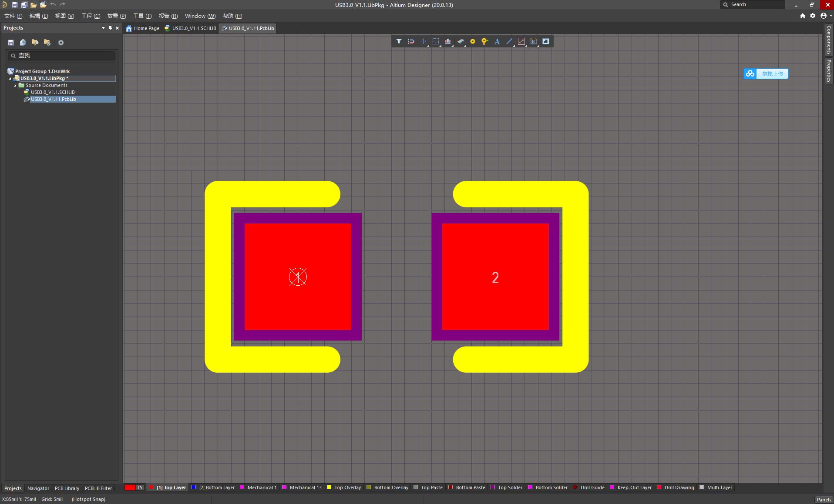
Task: Open the 放置 (P) menu
Action: pos(117,16)
